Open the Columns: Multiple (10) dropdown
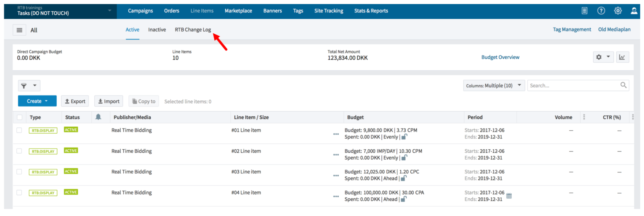Image resolution: width=644 pixels, height=216 pixels. click(x=494, y=86)
